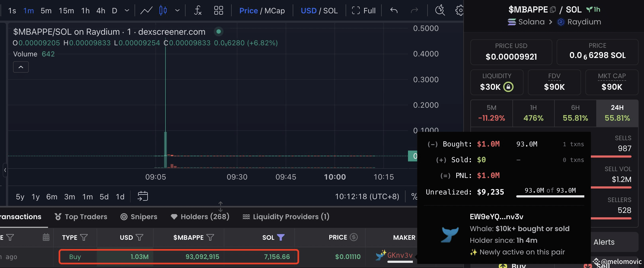Open Liquidity Providers (1) tab
The image size is (644, 268).
click(x=286, y=217)
